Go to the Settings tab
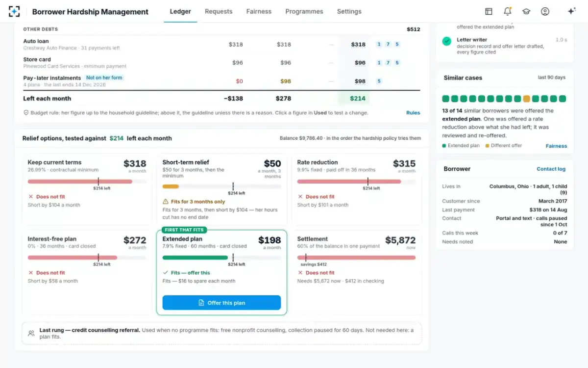This screenshot has width=588, height=368. (x=349, y=11)
